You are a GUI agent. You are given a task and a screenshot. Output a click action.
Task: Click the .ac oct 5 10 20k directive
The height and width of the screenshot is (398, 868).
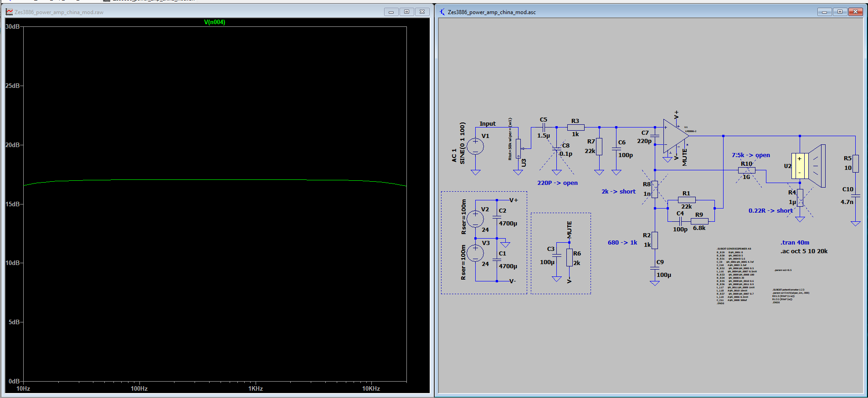tap(804, 251)
